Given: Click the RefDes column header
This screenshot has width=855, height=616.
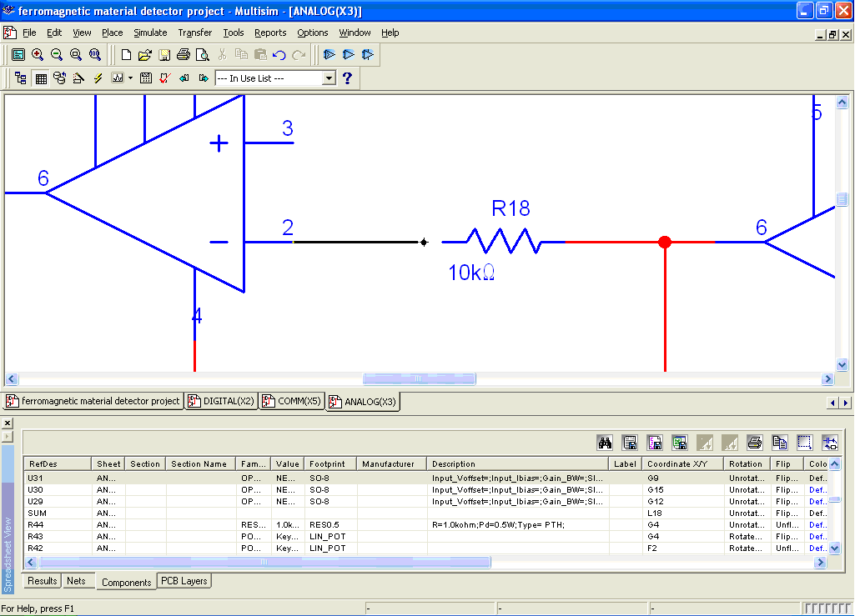Looking at the screenshot, I should tap(57, 463).
